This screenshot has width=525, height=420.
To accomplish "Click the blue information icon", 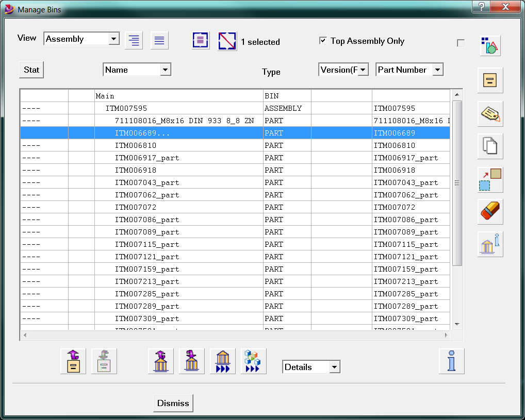I will 452,361.
